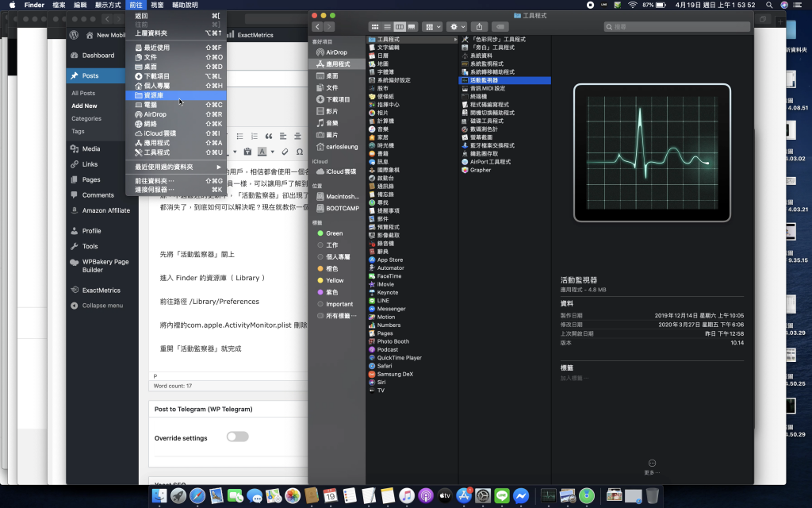Choose 下載項目 from the 前往 menu
The image size is (812, 508).
pyautogui.click(x=175, y=76)
